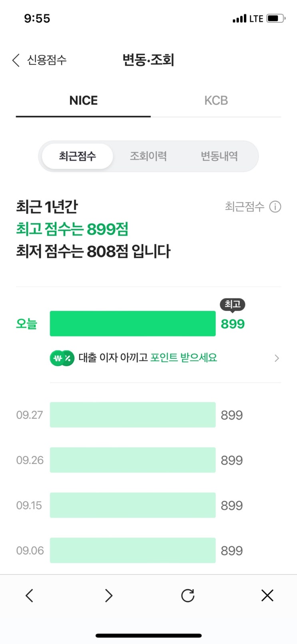Tap the battery indicator in status bar
This screenshot has width=297, height=644.
(x=275, y=18)
